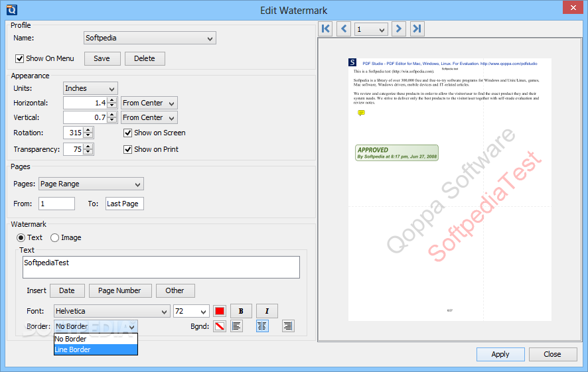Viewport: 588px width, 372px height.
Task: Select Image watermark radio button
Action: pyautogui.click(x=54, y=238)
